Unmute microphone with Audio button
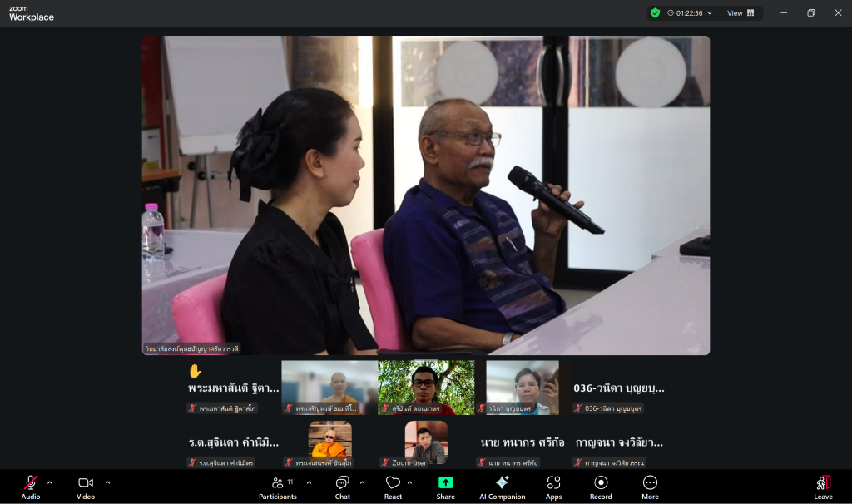Screen dimensions: 852x504 point(31,487)
